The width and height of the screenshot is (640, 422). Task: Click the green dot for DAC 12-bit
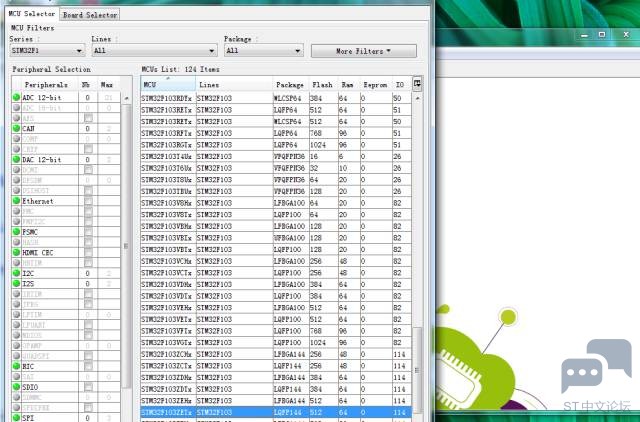(16, 160)
